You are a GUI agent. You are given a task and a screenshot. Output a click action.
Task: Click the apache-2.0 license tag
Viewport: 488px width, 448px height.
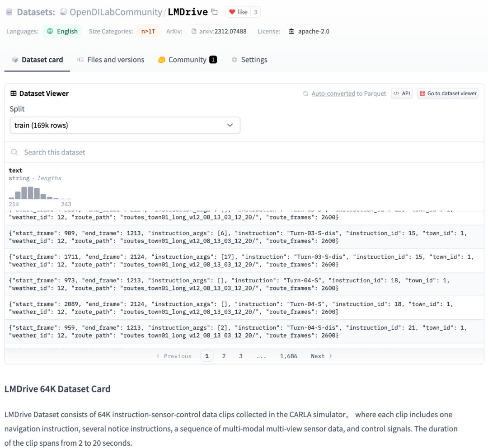[x=309, y=31]
